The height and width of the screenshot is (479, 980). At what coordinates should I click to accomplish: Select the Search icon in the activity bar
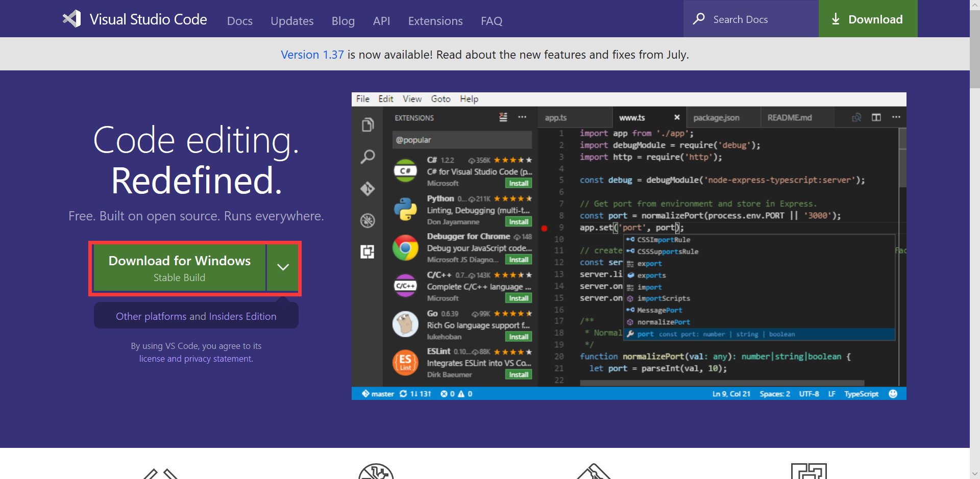tap(368, 157)
